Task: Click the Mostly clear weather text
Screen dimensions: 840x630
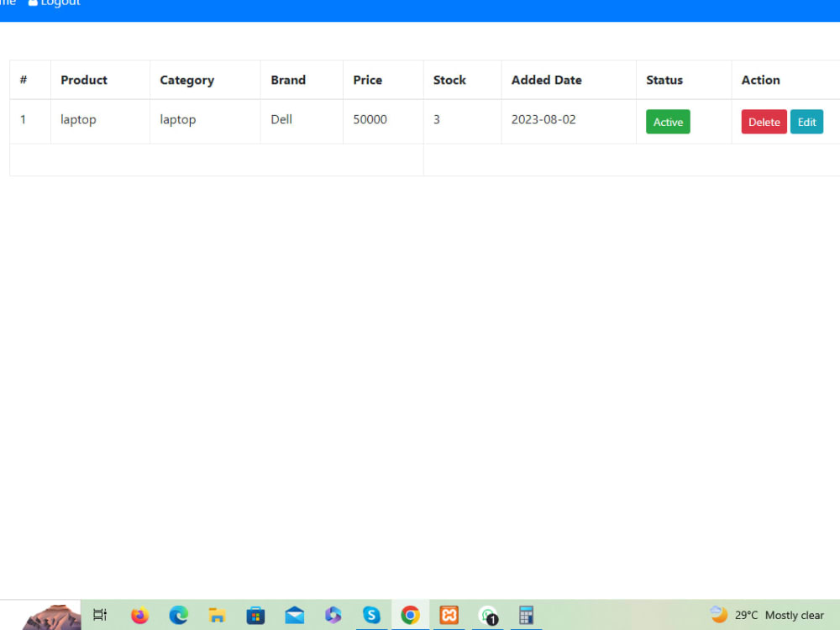Action: coord(795,616)
